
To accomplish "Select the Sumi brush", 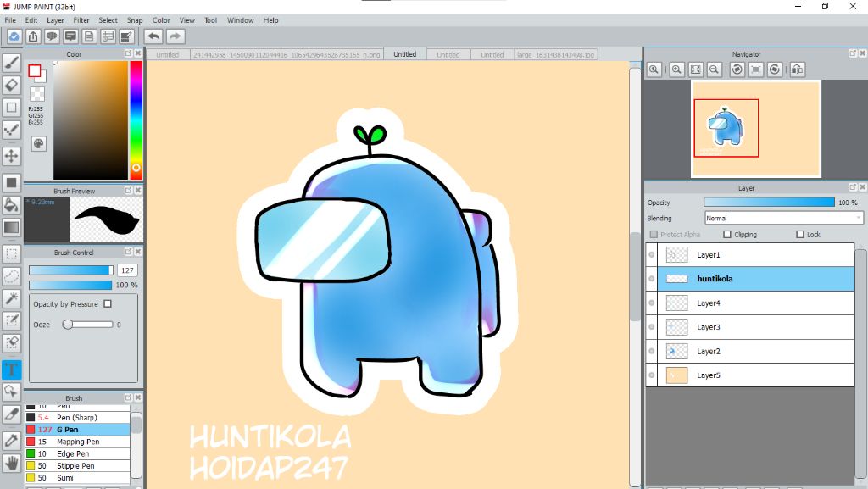I will (x=77, y=478).
